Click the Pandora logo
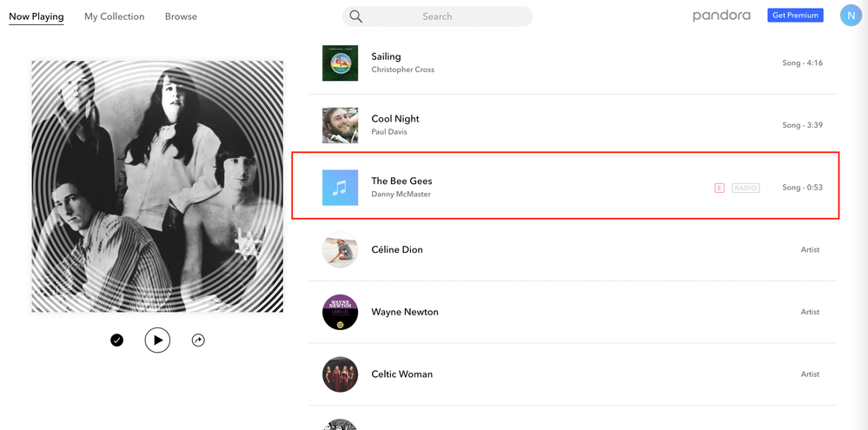Viewport: 868px width, 430px height. coord(721,16)
